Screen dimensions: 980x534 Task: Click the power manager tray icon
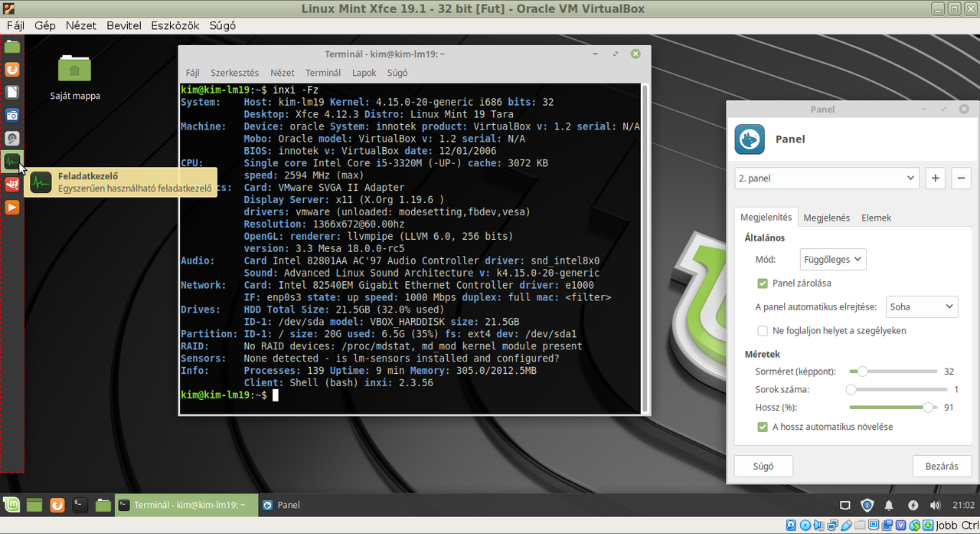coord(912,506)
